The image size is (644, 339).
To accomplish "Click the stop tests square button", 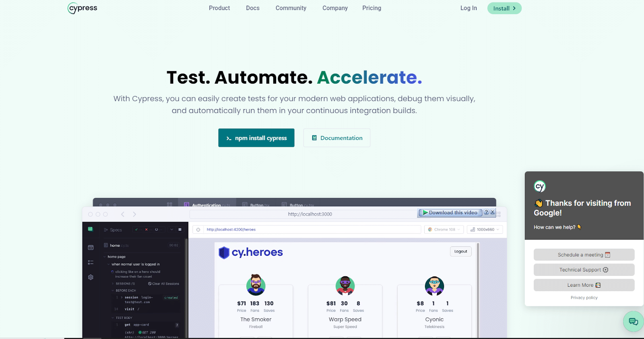I will click(x=180, y=230).
